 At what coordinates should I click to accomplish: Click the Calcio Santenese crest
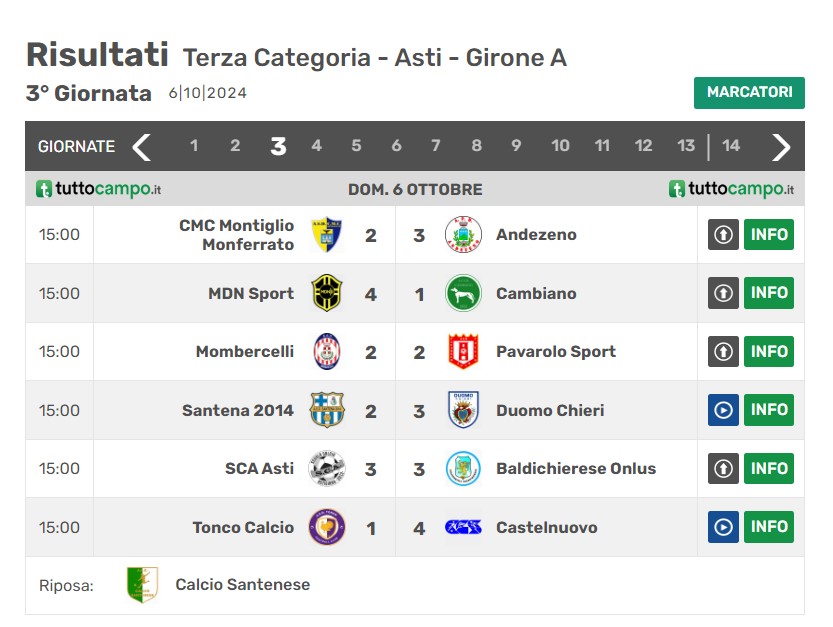point(142,585)
